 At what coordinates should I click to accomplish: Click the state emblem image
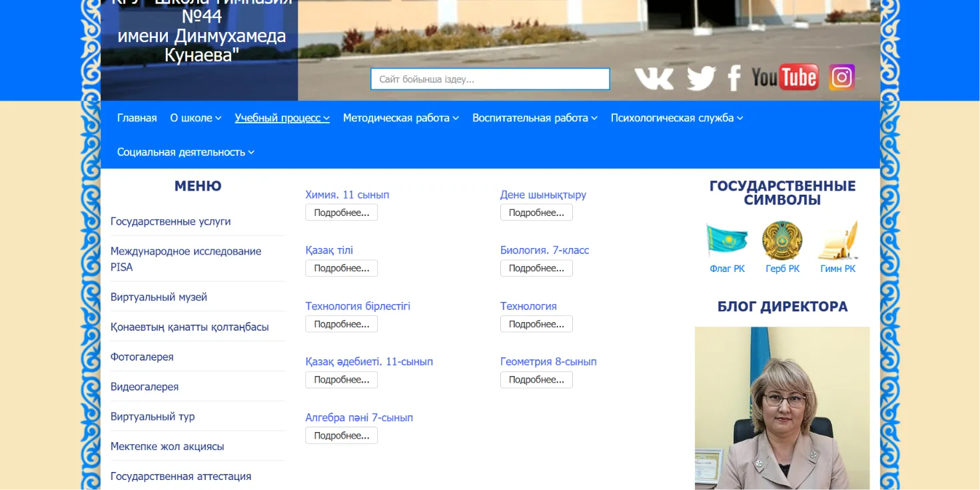[782, 241]
